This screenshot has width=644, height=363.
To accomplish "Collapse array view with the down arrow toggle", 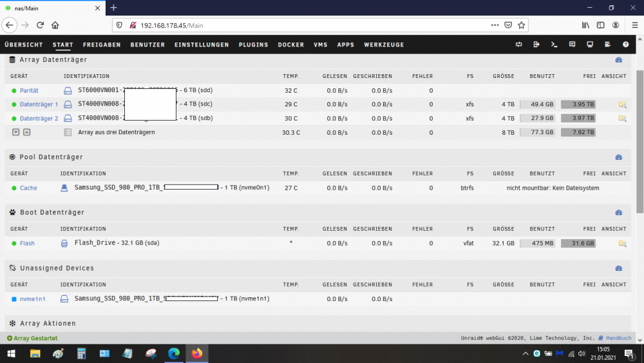I will 15,132.
